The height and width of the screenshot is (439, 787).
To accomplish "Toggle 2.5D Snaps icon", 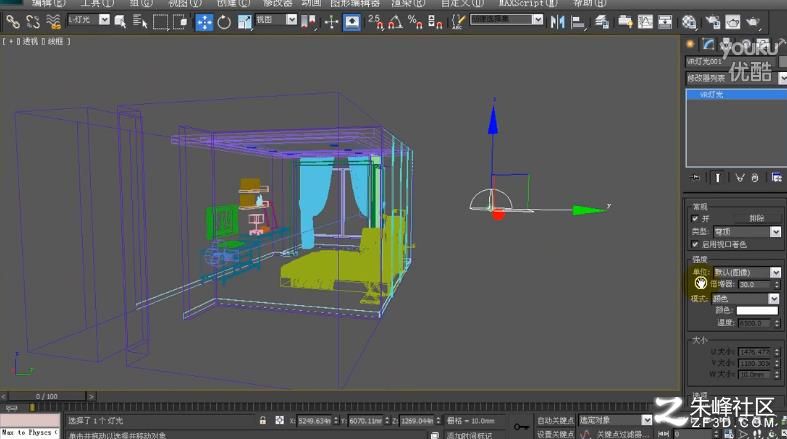I will (x=375, y=22).
